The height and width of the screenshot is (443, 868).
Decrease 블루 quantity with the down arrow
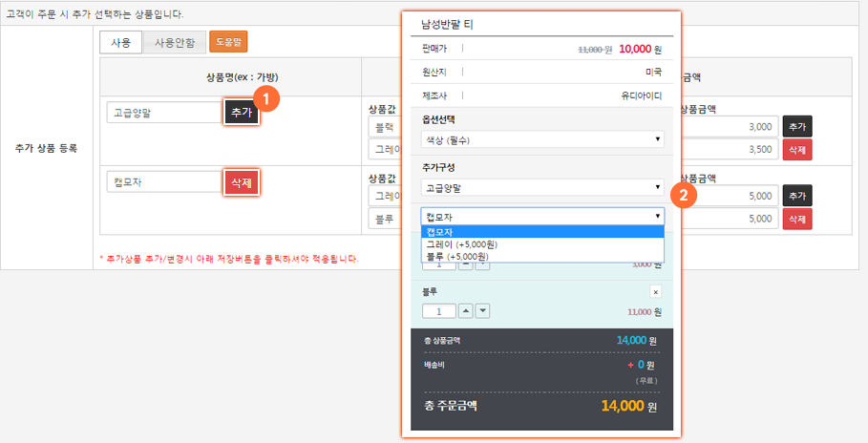(x=483, y=311)
